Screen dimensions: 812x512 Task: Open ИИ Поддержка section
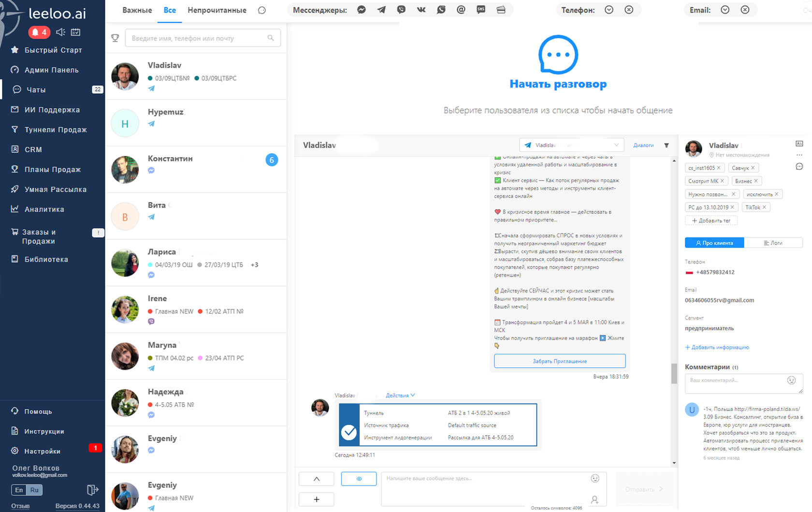(x=52, y=110)
